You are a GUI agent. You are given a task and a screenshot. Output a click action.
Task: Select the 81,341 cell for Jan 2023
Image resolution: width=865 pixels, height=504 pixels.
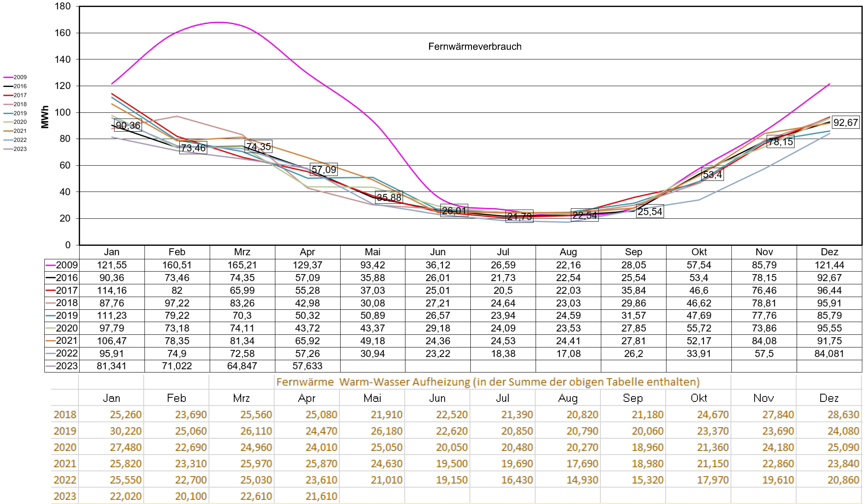(112, 366)
